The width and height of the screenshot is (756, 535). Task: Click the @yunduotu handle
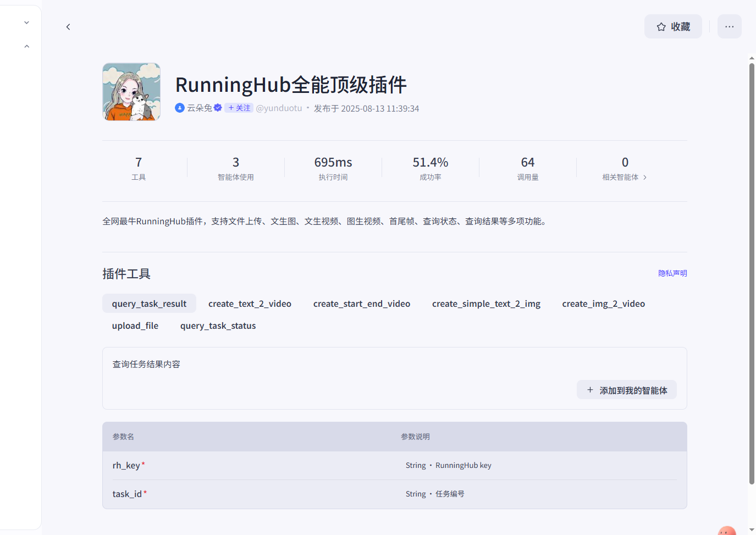coord(279,108)
